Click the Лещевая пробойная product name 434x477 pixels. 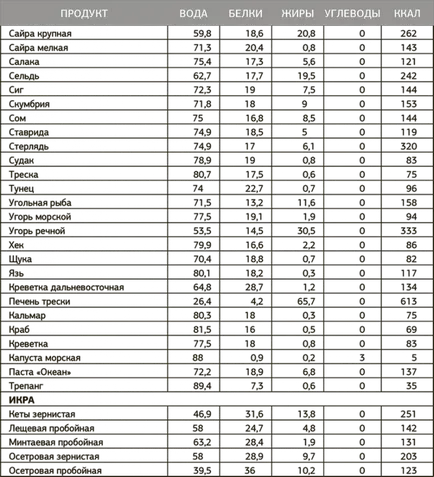click(x=52, y=428)
